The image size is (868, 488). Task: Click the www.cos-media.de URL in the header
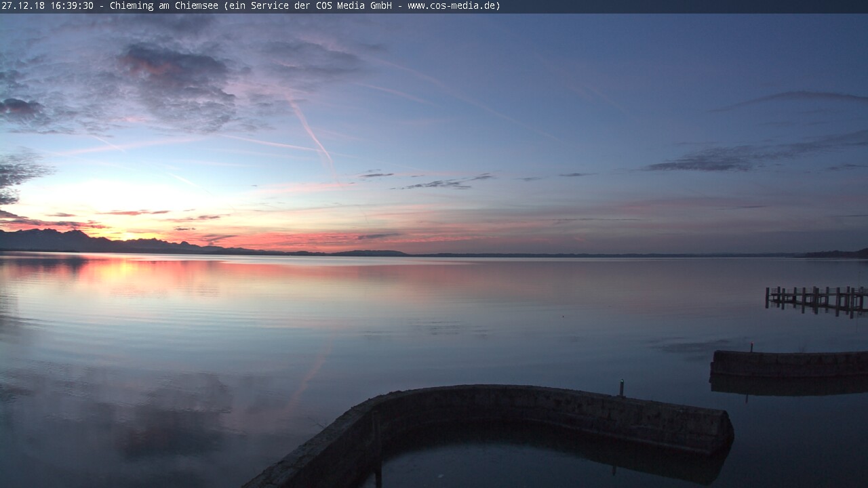[x=453, y=6]
